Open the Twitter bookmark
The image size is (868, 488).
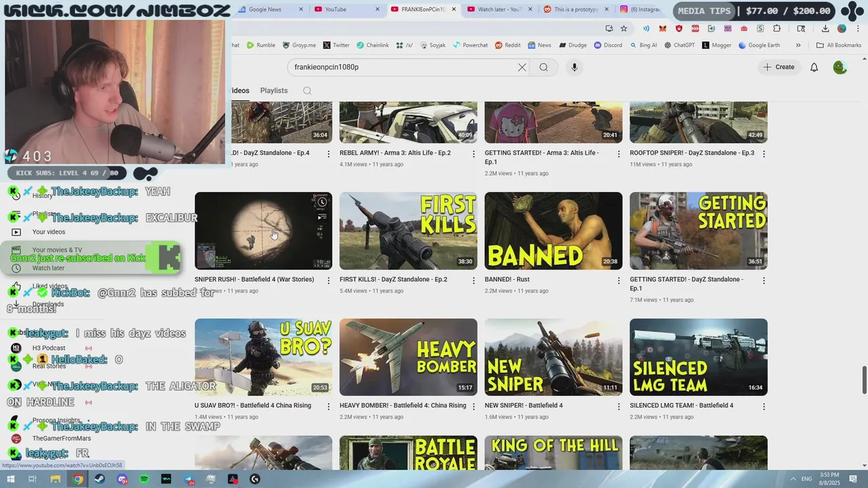point(336,45)
